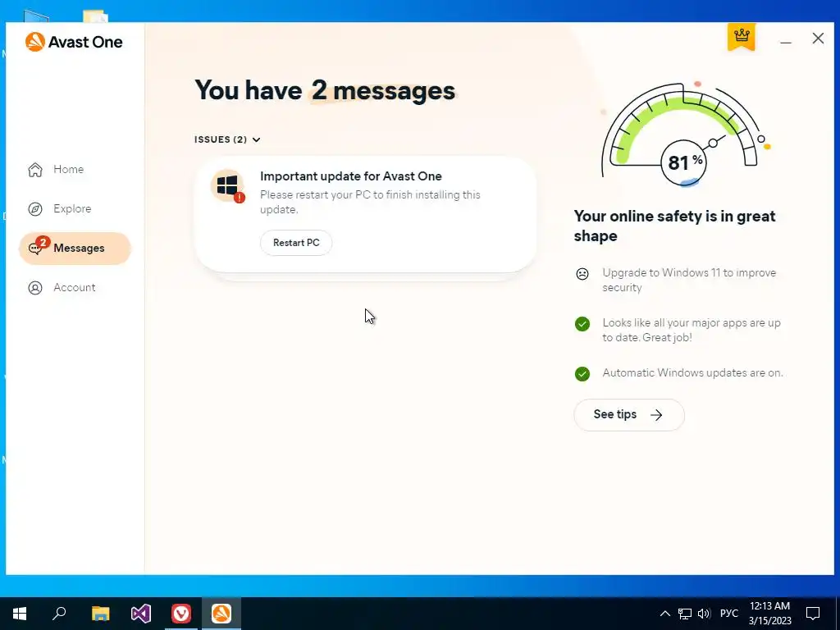This screenshot has height=630, width=840.
Task: Click the See tips button
Action: click(629, 414)
